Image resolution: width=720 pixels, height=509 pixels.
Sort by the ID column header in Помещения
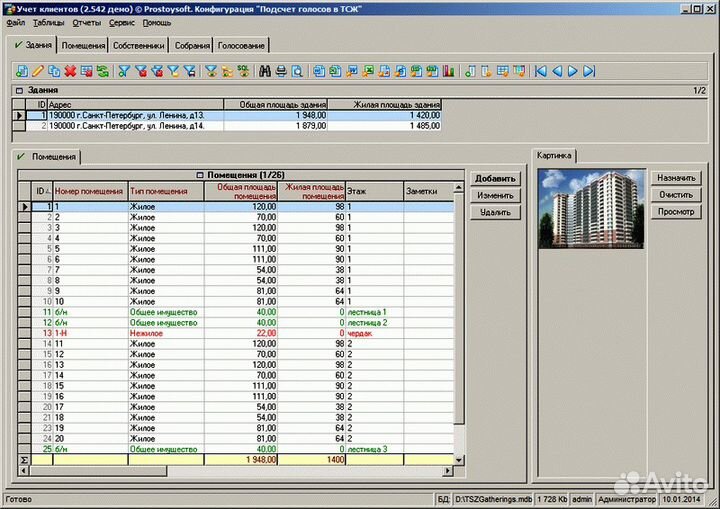42,190
